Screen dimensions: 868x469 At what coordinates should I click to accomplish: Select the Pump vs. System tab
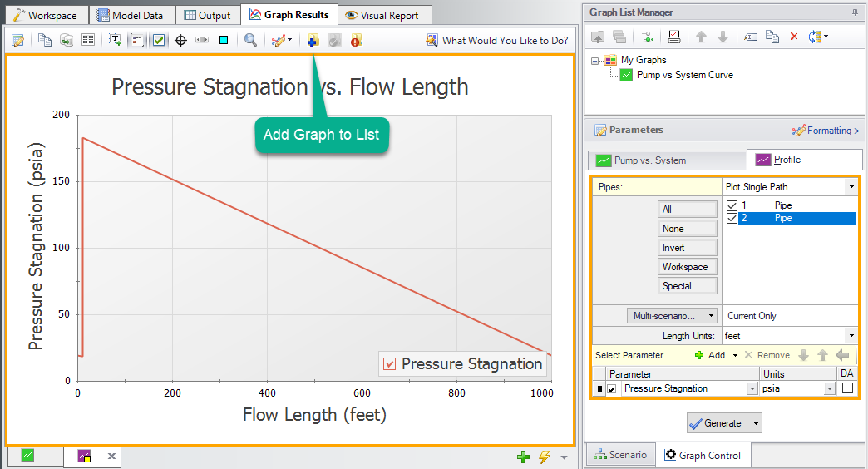click(x=668, y=160)
